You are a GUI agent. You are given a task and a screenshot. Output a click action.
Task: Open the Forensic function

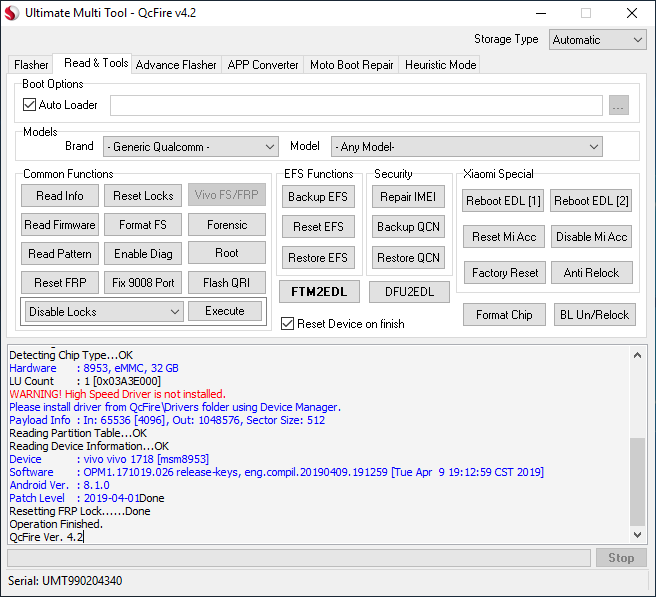point(227,225)
